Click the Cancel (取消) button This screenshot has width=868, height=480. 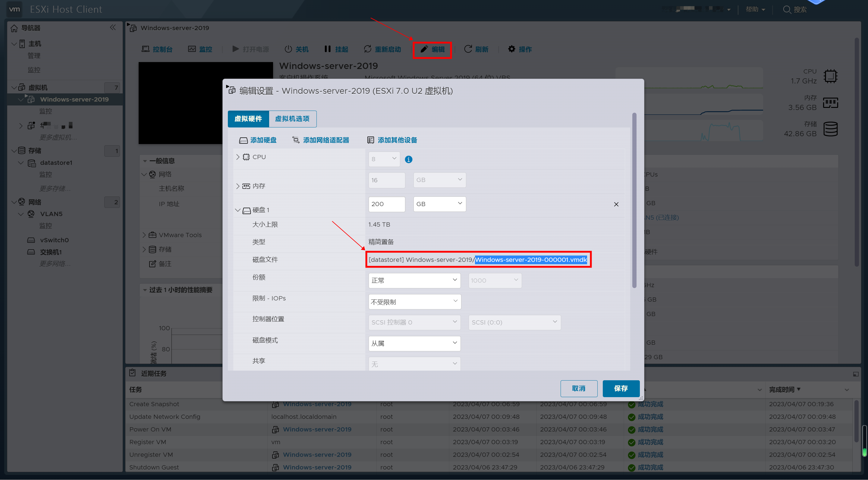pyautogui.click(x=579, y=388)
